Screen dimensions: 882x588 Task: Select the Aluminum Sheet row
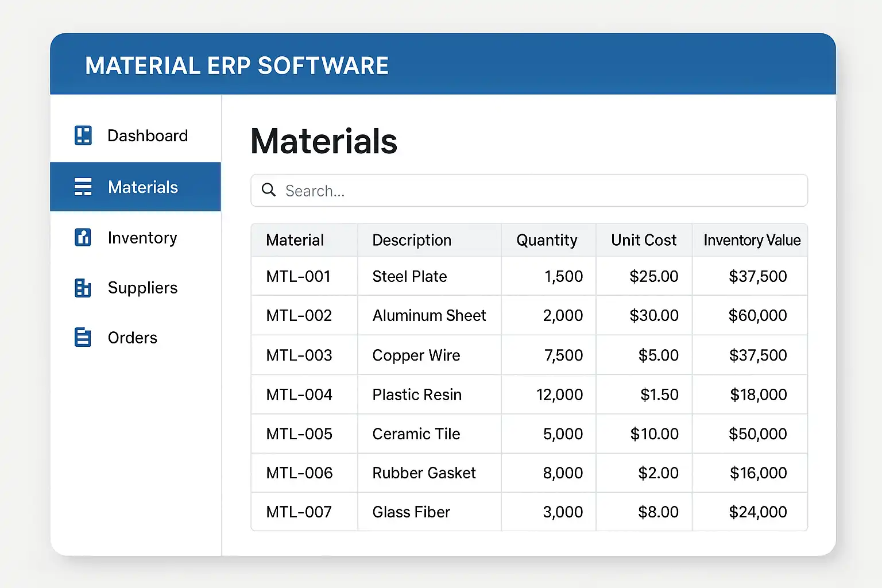(429, 315)
